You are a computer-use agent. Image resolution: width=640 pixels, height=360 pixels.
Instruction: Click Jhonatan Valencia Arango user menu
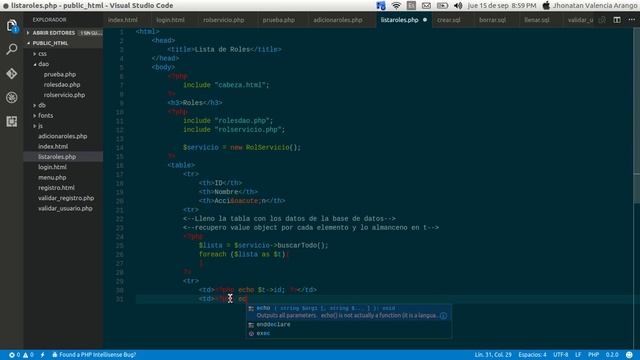pos(595,5)
